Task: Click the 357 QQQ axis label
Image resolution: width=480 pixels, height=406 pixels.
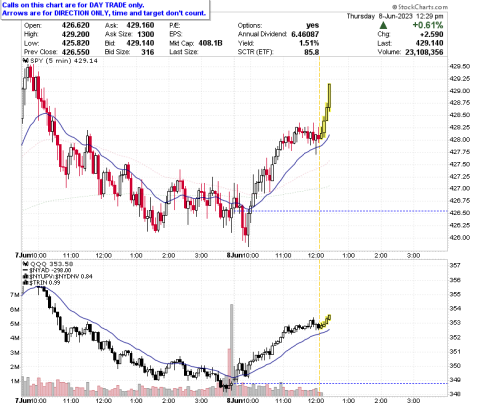Action: click(x=455, y=266)
